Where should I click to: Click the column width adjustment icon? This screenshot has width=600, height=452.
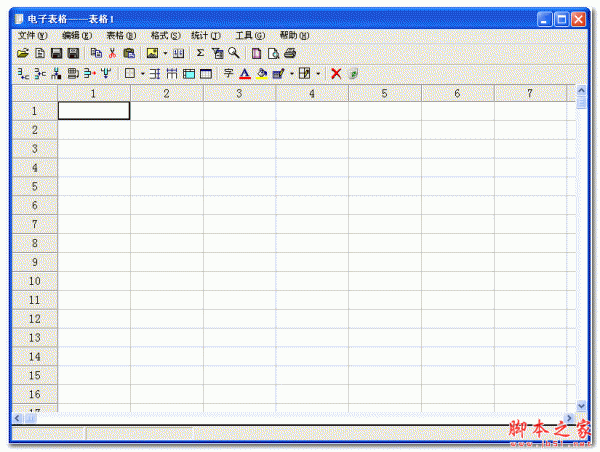coord(172,73)
